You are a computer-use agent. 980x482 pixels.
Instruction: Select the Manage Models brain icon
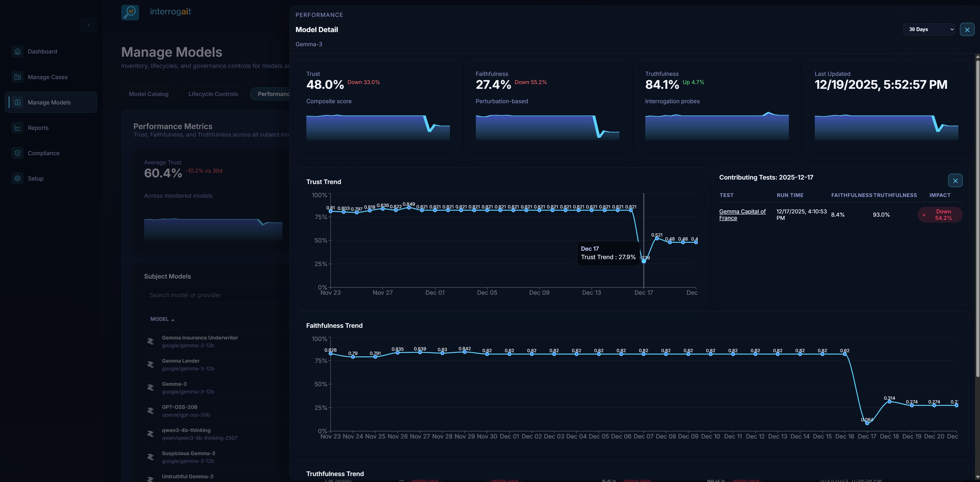tap(17, 102)
